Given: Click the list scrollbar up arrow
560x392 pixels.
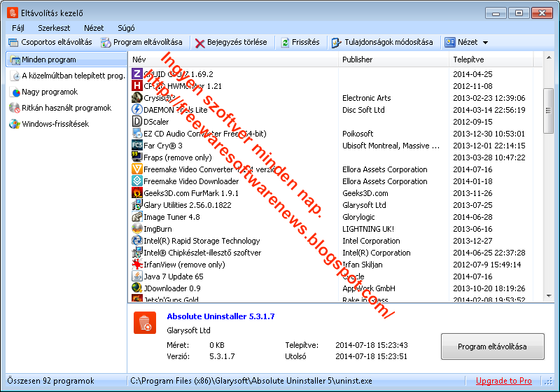Looking at the screenshot, I should [549, 57].
